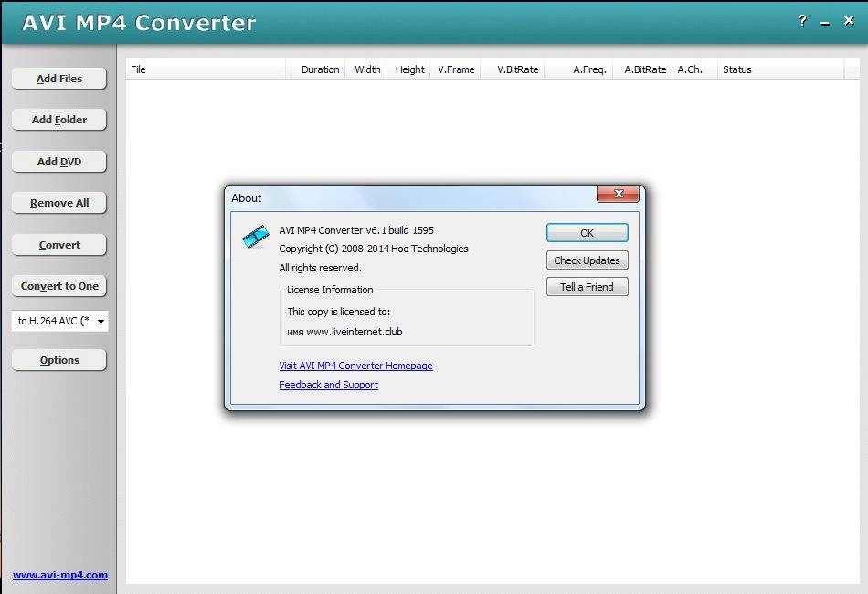Image resolution: width=868 pixels, height=594 pixels.
Task: Click the Convert to One button
Action: click(59, 286)
